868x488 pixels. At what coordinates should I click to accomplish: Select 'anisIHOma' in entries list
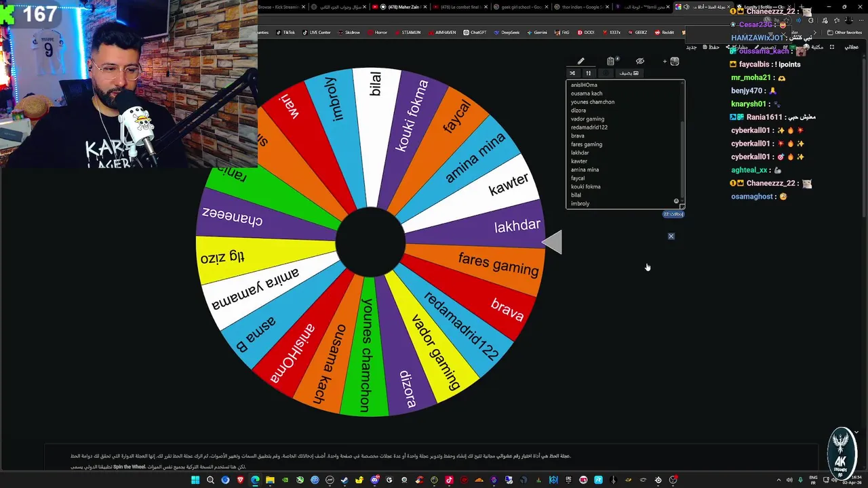point(584,85)
